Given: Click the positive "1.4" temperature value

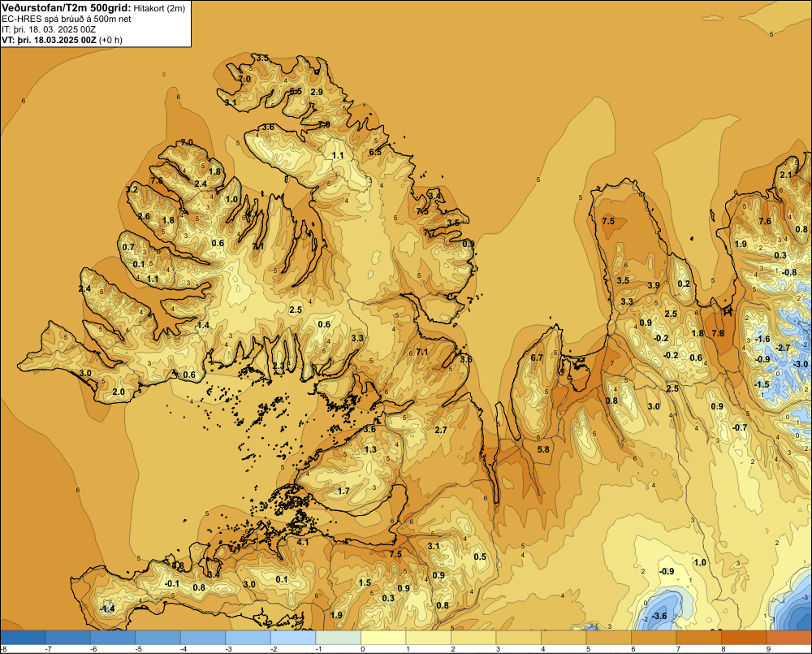Looking at the screenshot, I should point(204,325).
